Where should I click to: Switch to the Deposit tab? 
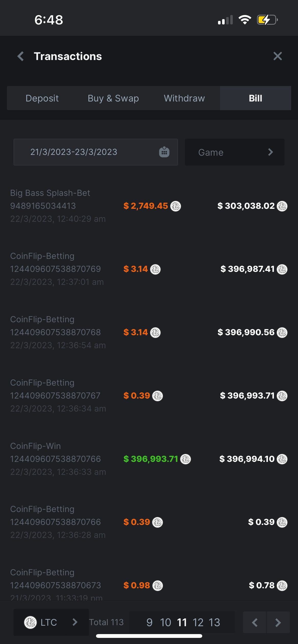pyautogui.click(x=42, y=98)
